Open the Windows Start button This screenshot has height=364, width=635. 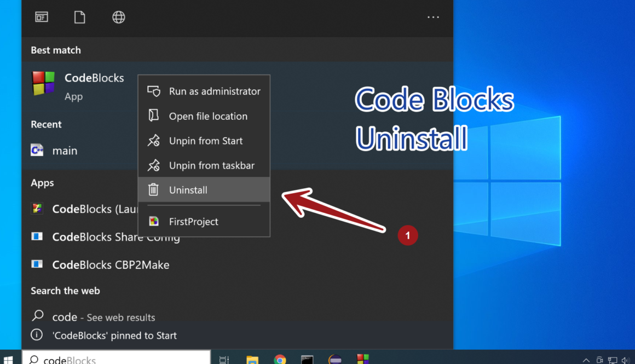pos(9,359)
